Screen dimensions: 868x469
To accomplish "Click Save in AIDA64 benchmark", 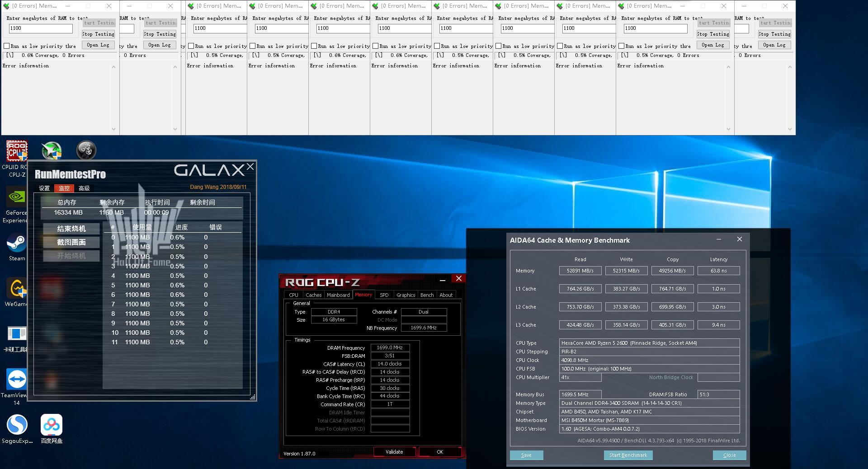I will click(526, 455).
